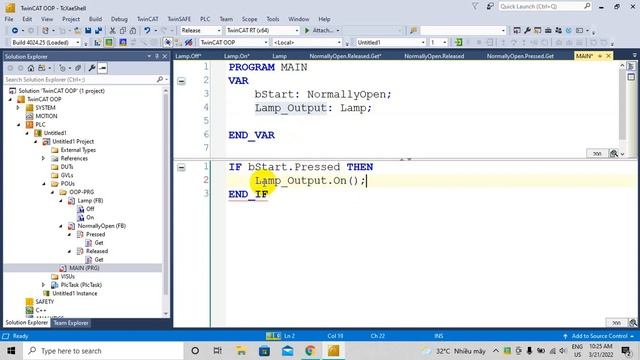Select the On method under Lamp
Image resolution: width=640 pixels, height=360 pixels.
[x=90, y=218]
